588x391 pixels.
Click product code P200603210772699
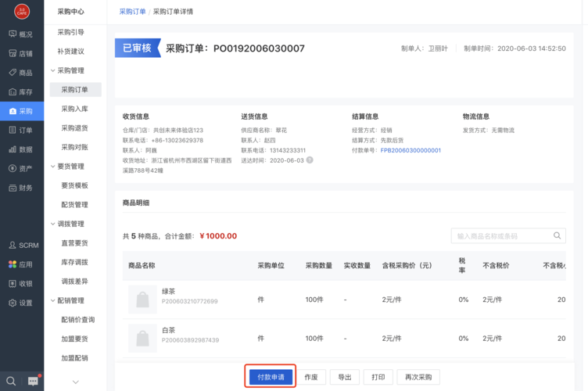(190, 301)
